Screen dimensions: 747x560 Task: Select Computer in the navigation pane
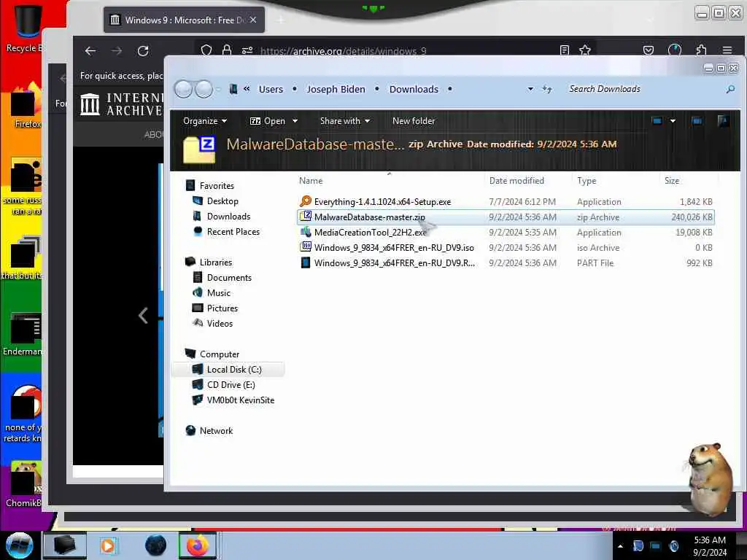click(x=219, y=354)
